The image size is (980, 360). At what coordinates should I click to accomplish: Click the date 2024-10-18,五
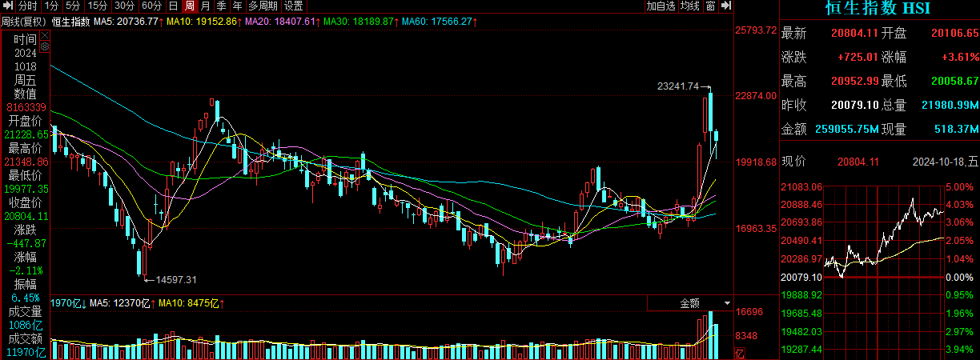click(x=945, y=162)
